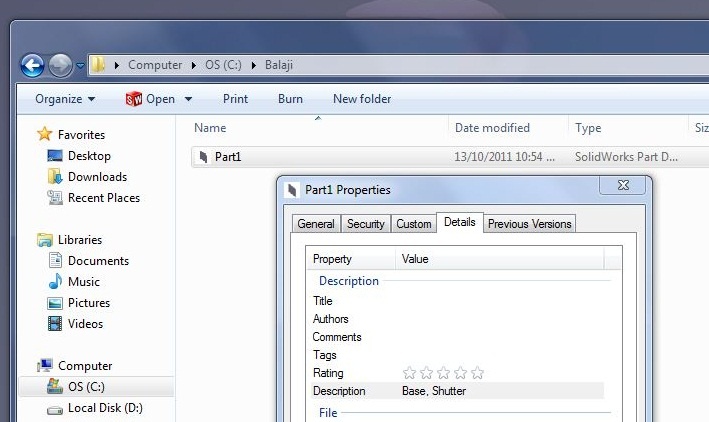
Task: Click Burn in the Explorer toolbar
Action: (x=290, y=99)
